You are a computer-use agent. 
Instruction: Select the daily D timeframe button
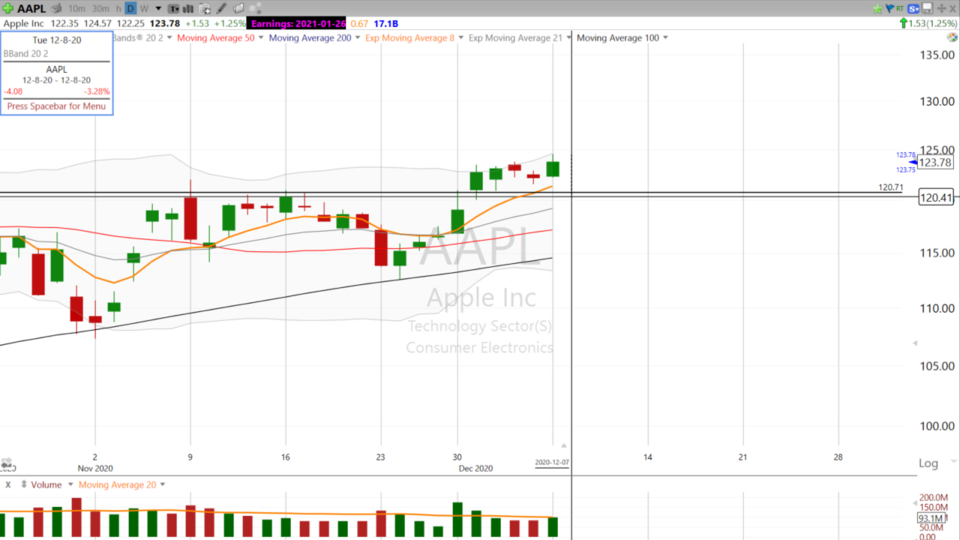130,9
